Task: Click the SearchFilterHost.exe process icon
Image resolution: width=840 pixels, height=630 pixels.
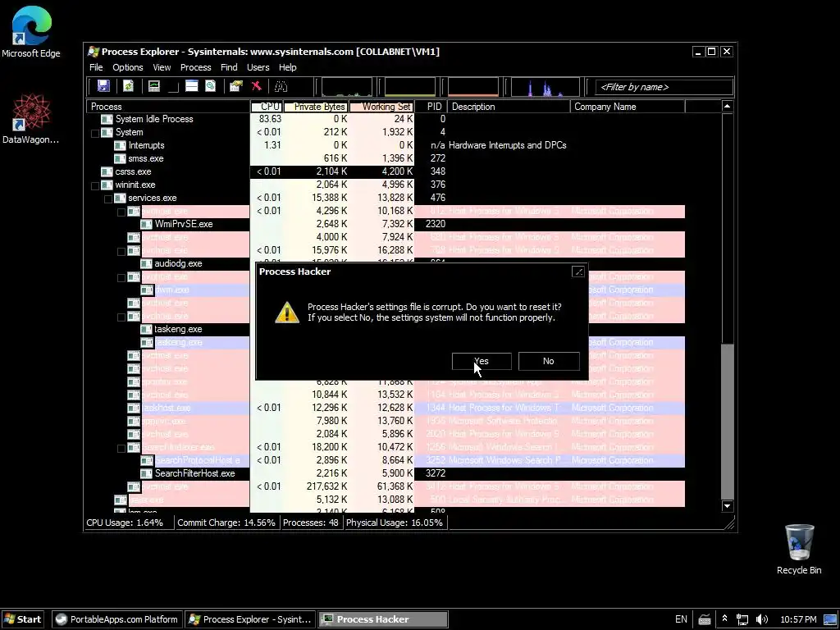Action: point(146,473)
